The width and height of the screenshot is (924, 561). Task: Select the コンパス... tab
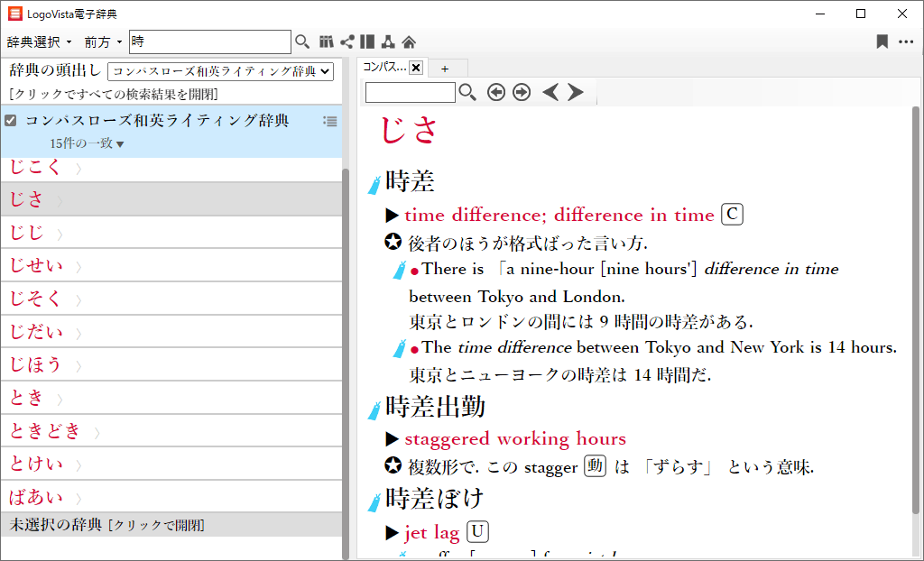[x=384, y=67]
